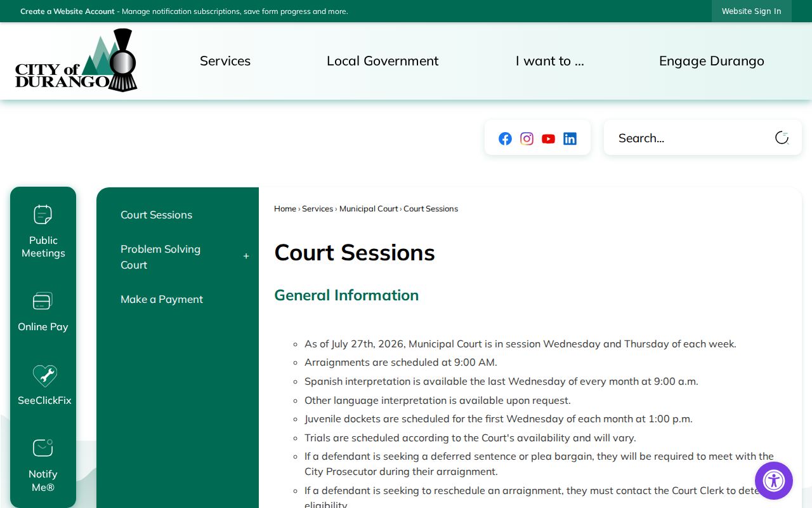Click the Court Sessions page heading
The width and height of the screenshot is (812, 508).
pos(355,253)
